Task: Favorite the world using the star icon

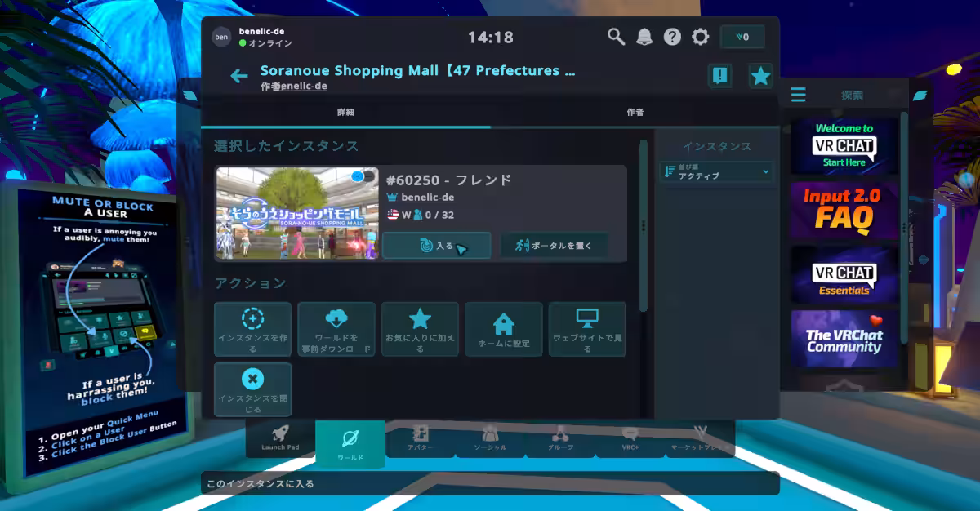Action: pyautogui.click(x=760, y=76)
